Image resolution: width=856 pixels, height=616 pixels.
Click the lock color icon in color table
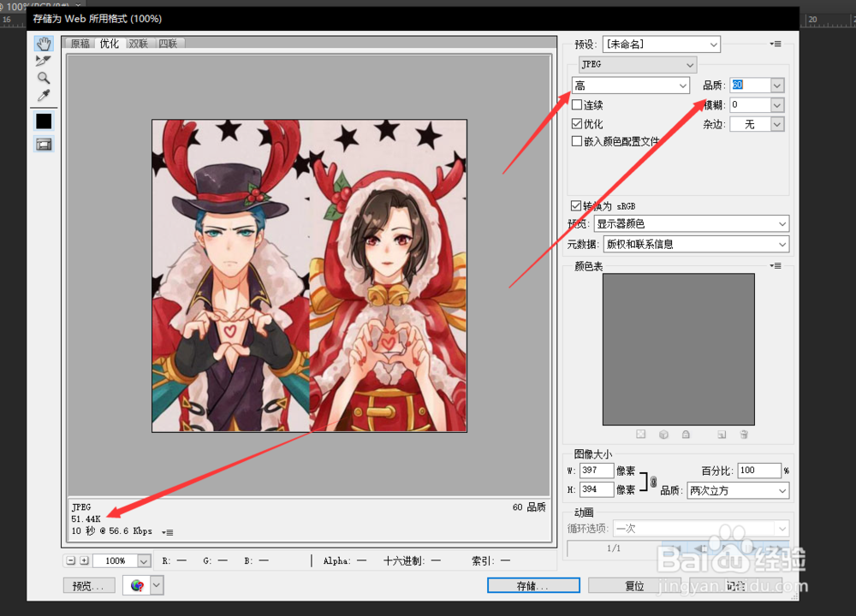tap(686, 435)
